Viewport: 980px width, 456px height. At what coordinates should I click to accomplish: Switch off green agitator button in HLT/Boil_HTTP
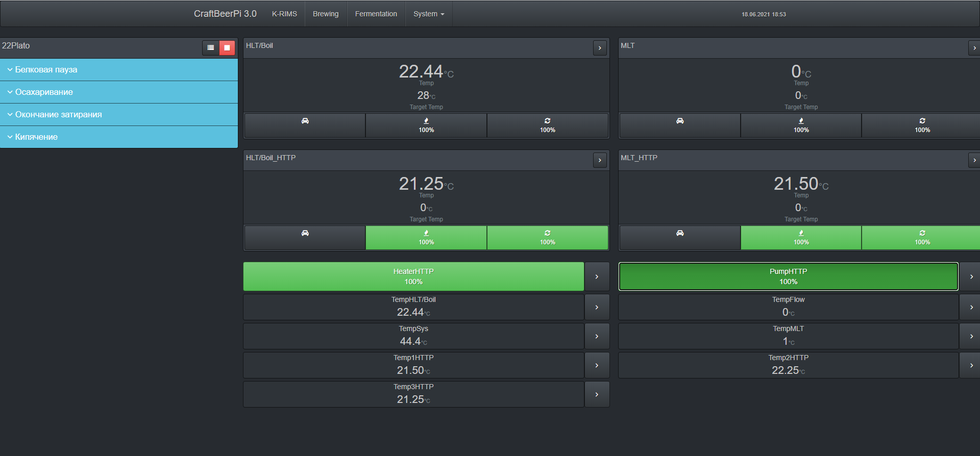(548, 238)
